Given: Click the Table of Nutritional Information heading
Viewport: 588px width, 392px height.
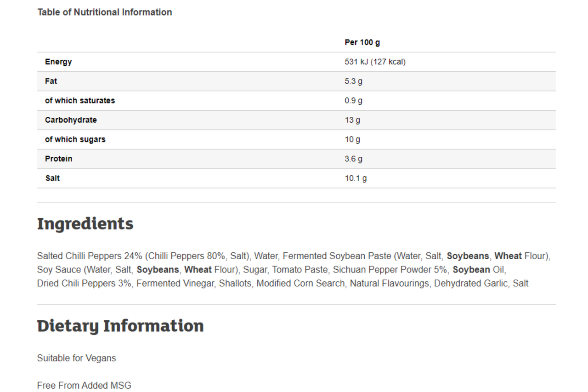Looking at the screenshot, I should click(105, 12).
